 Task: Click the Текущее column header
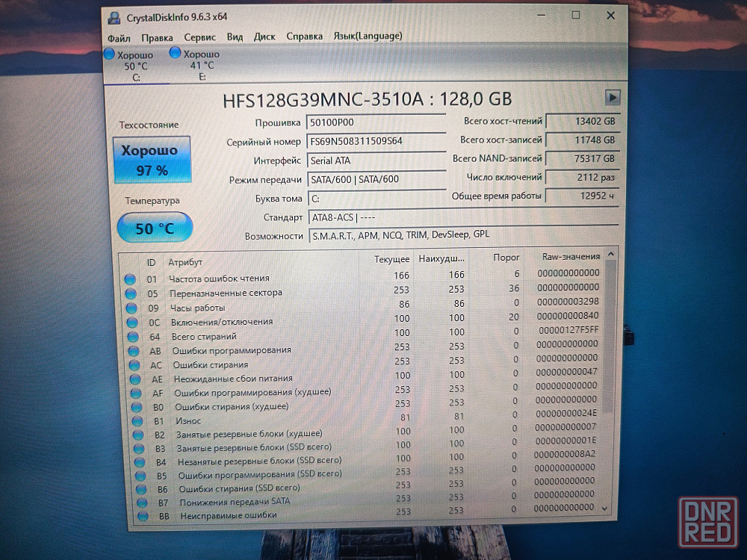[391, 259]
